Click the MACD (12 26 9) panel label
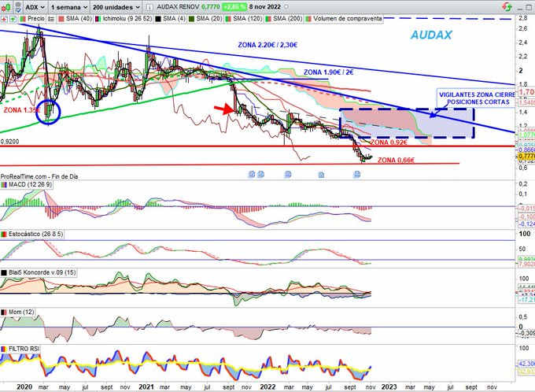 point(31,184)
